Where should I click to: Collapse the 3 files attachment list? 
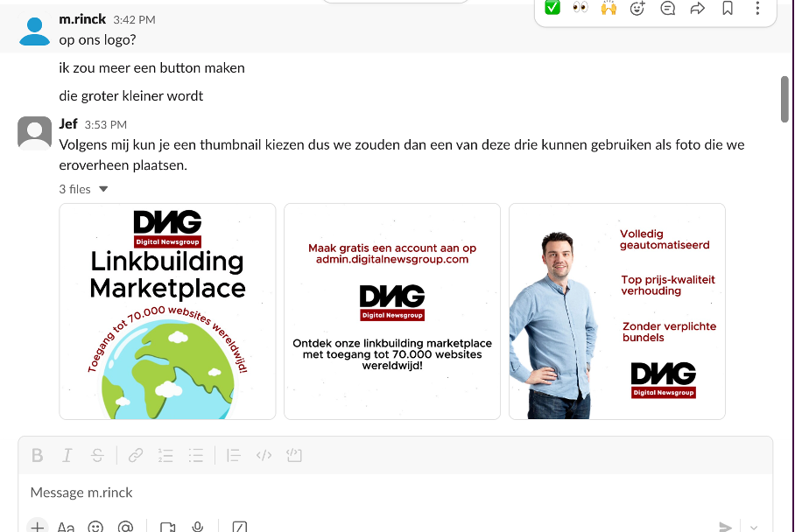[x=103, y=189]
